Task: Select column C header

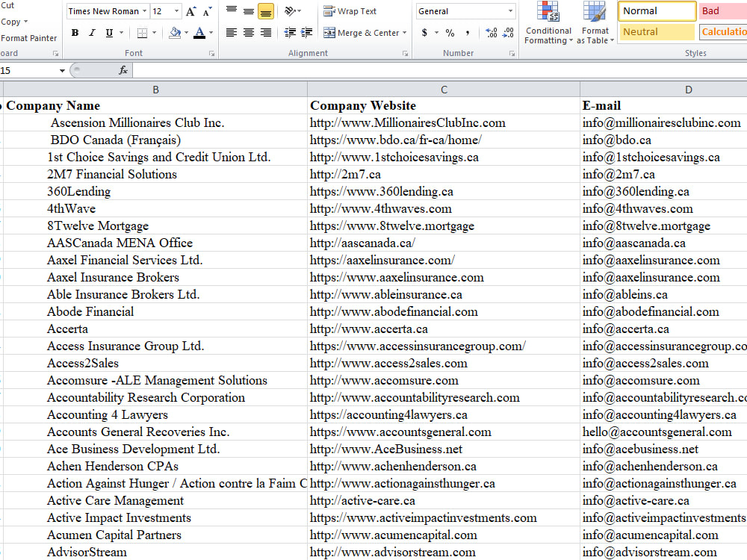Action: coord(444,90)
